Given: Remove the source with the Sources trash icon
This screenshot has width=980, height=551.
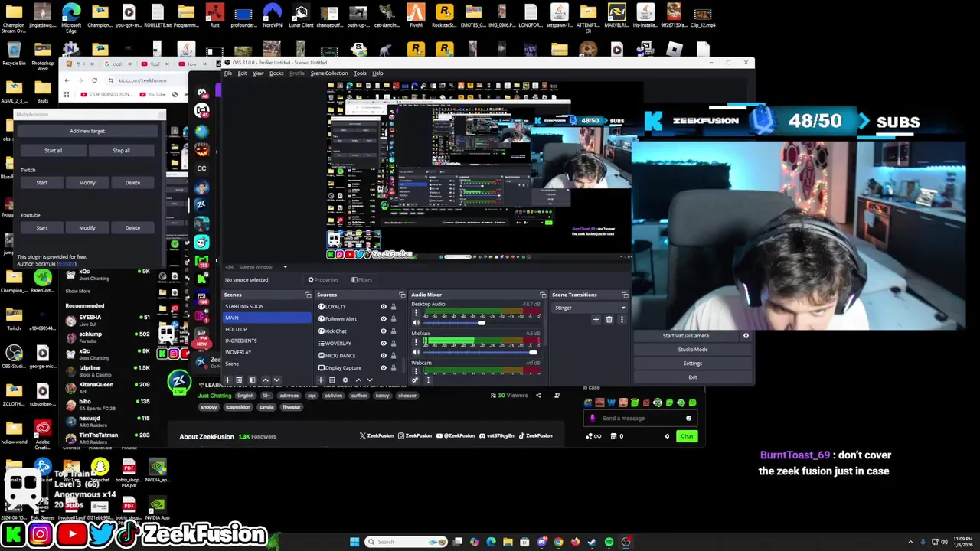Looking at the screenshot, I should coord(332,380).
